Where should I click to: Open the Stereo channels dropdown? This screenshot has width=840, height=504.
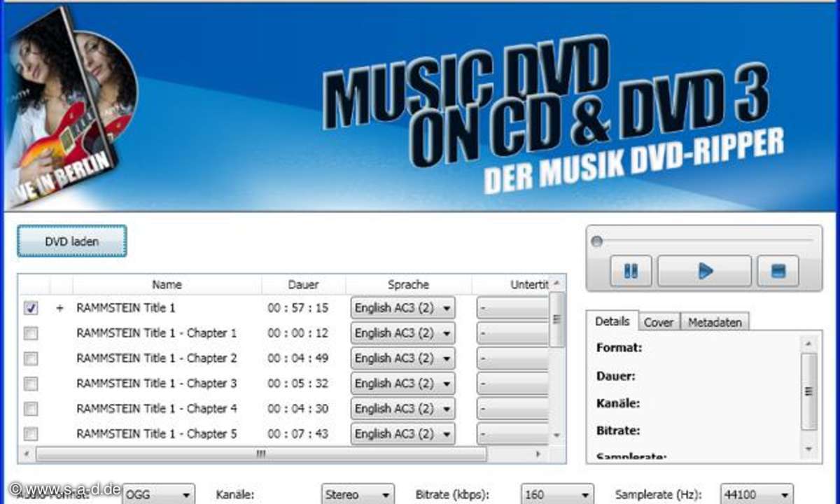point(358,494)
